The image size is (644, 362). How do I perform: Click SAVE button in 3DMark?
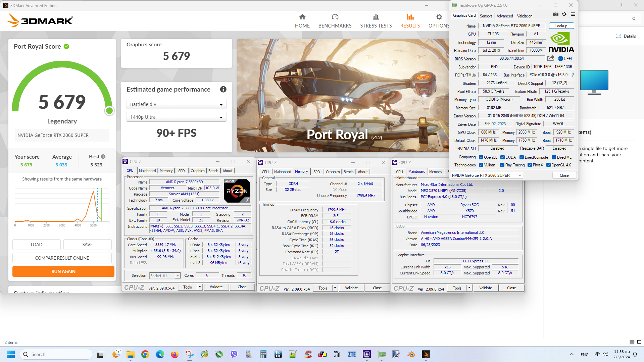(x=87, y=245)
